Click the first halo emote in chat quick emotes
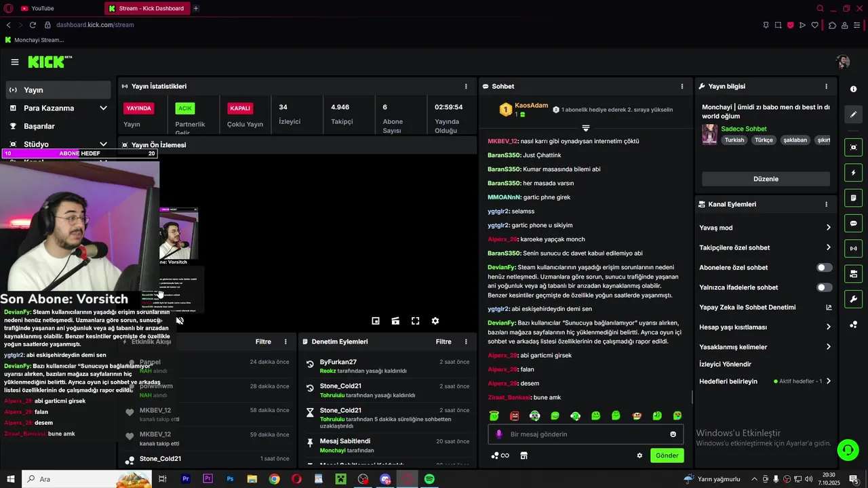 click(494, 415)
